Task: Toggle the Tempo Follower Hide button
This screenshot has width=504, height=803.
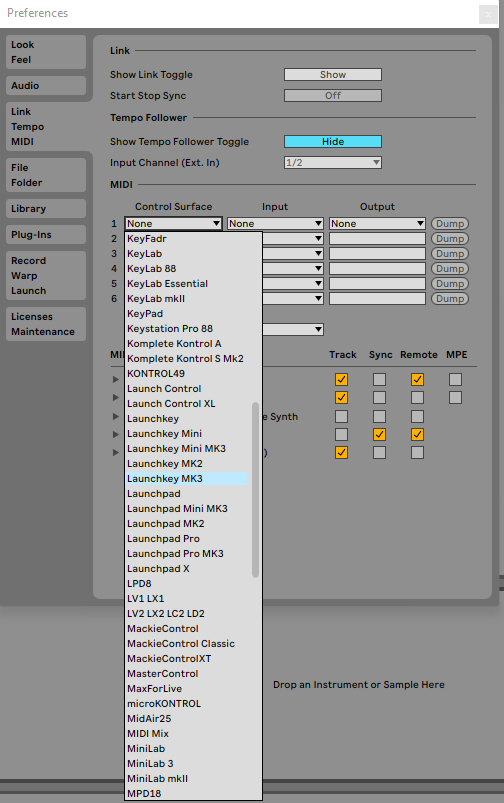Action: pyautogui.click(x=333, y=142)
